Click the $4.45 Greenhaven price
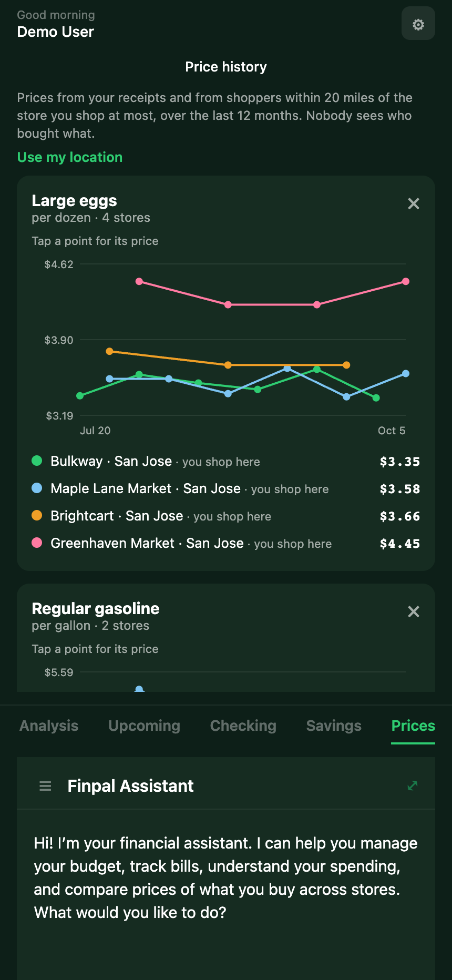Screen dimensions: 452x980 tap(400, 544)
